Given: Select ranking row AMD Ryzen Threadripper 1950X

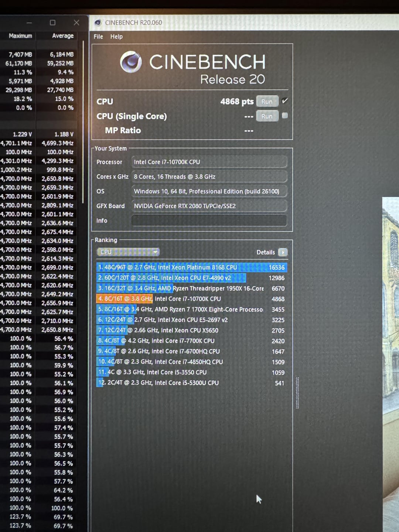Looking at the screenshot, I should tap(192, 288).
